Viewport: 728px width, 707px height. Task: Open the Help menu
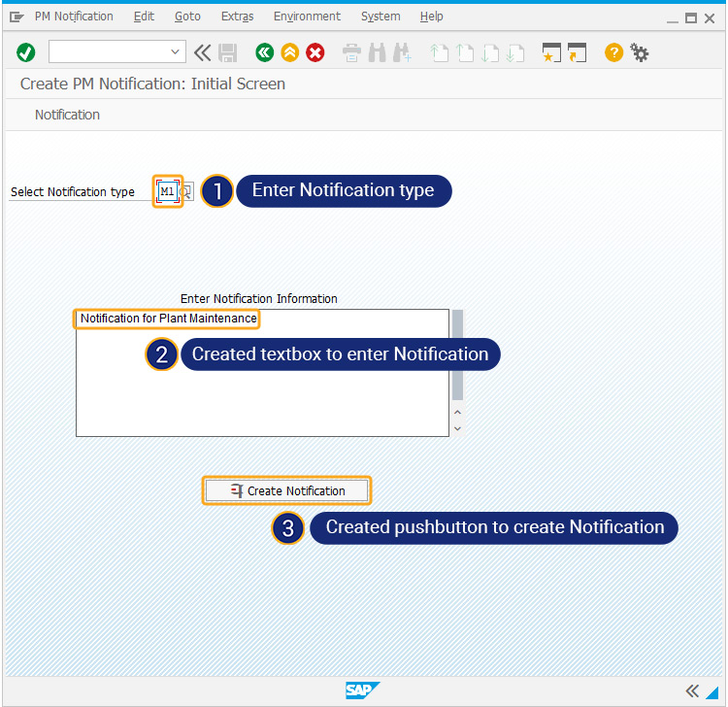point(432,17)
